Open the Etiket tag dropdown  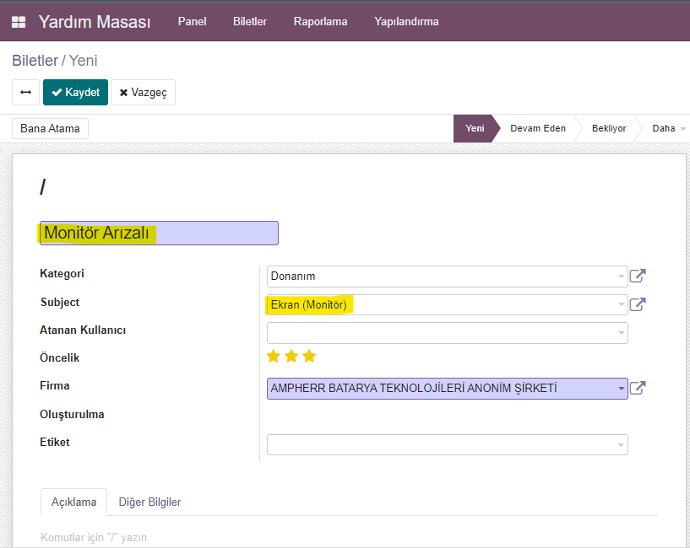(x=620, y=445)
